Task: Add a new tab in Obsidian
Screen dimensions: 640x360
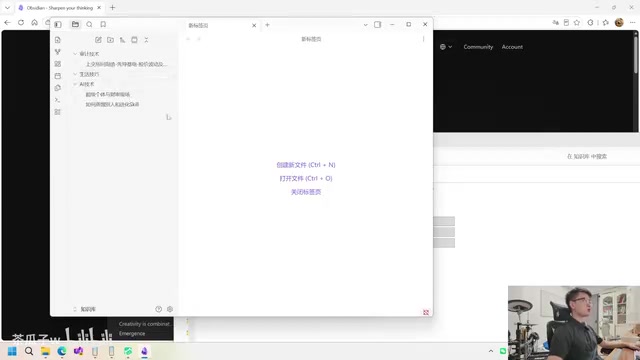Action: [267, 25]
